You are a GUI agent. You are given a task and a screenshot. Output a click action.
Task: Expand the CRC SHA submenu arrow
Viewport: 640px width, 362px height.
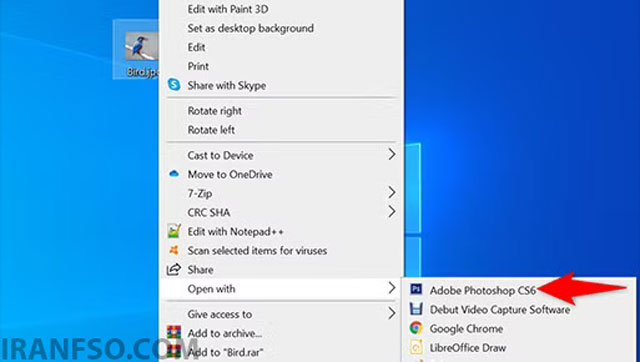(x=391, y=211)
